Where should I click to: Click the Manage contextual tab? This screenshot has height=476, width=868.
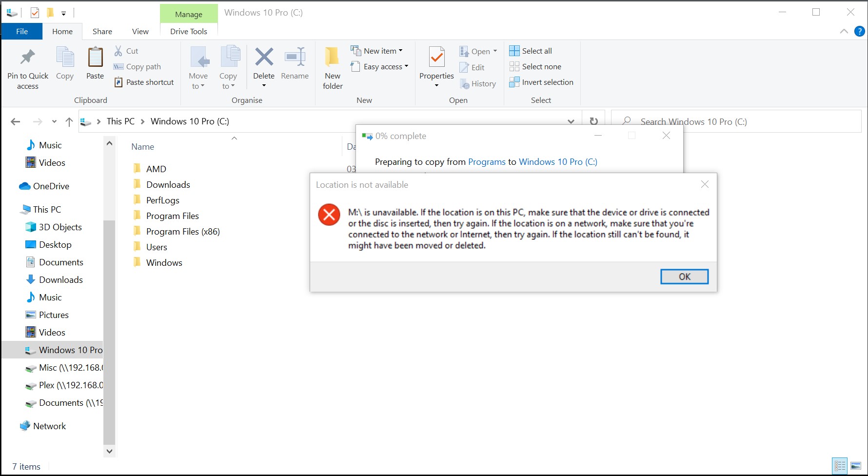[189, 14]
